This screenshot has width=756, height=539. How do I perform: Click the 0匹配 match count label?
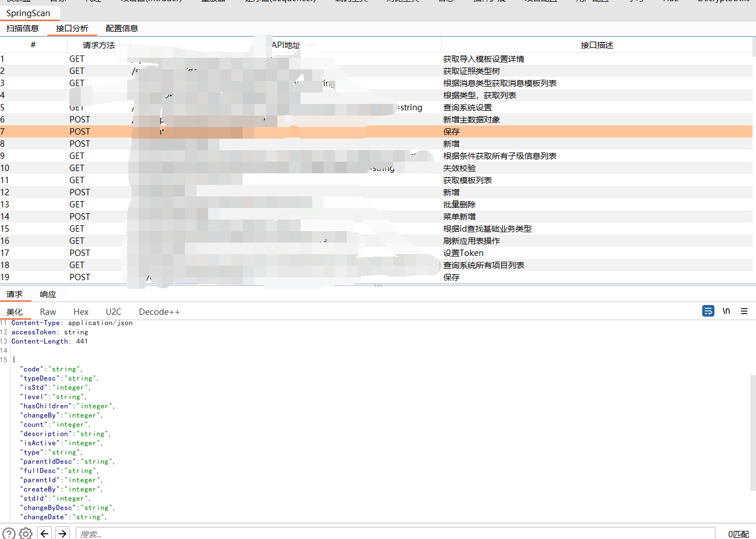738,534
